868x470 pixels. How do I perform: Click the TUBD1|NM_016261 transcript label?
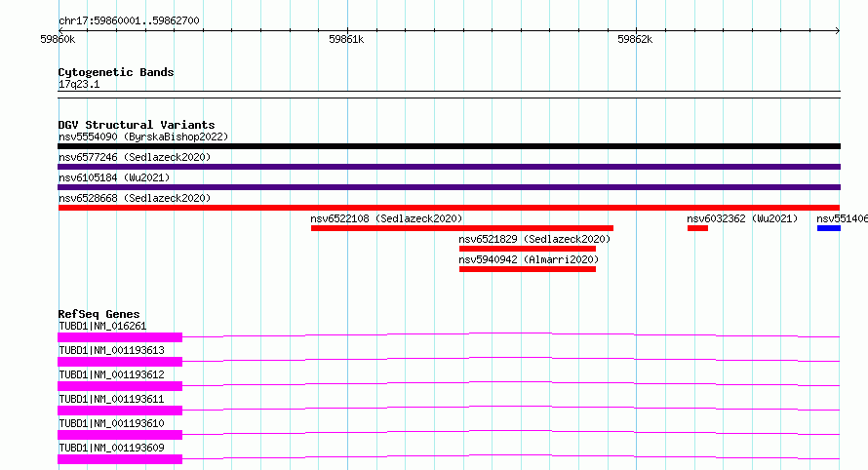(102, 326)
